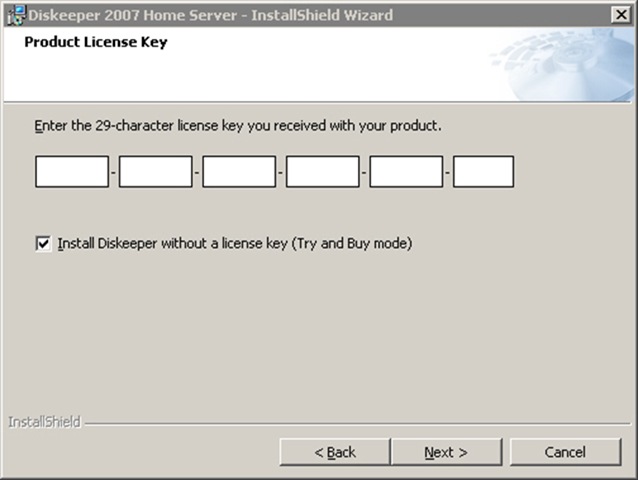
Task: Close the InstallShield Wizard window
Action: 621,15
